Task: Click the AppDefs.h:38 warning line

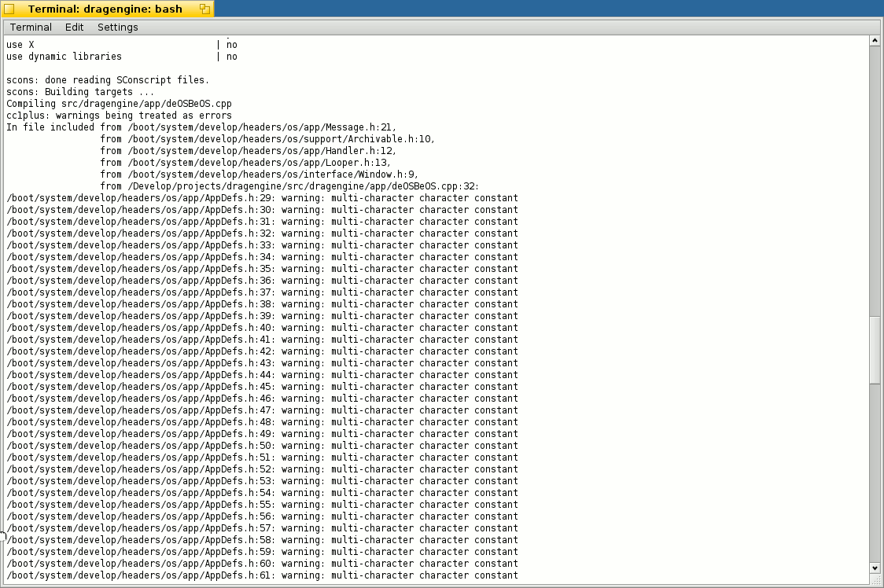Action: tap(262, 304)
